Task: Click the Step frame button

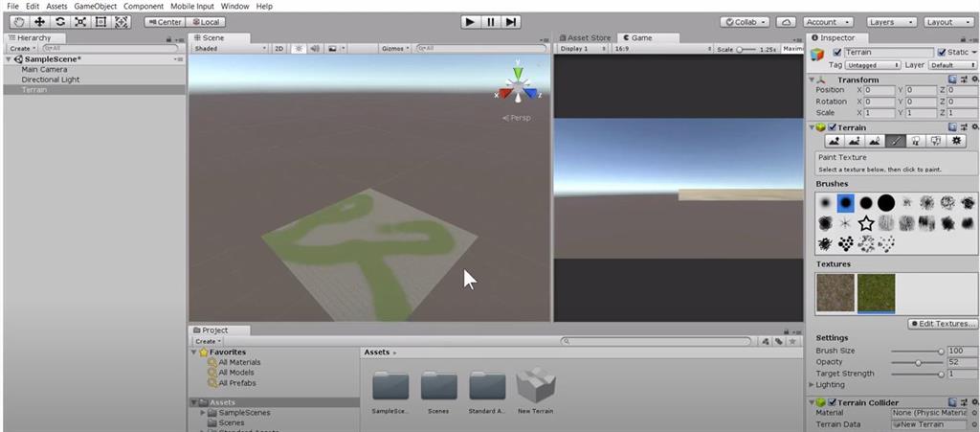Action: pos(511,22)
